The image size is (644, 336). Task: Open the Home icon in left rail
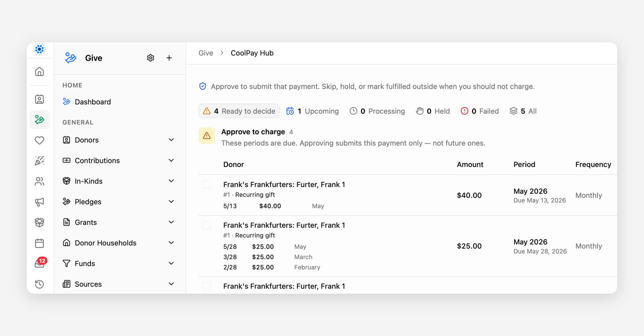coord(39,72)
